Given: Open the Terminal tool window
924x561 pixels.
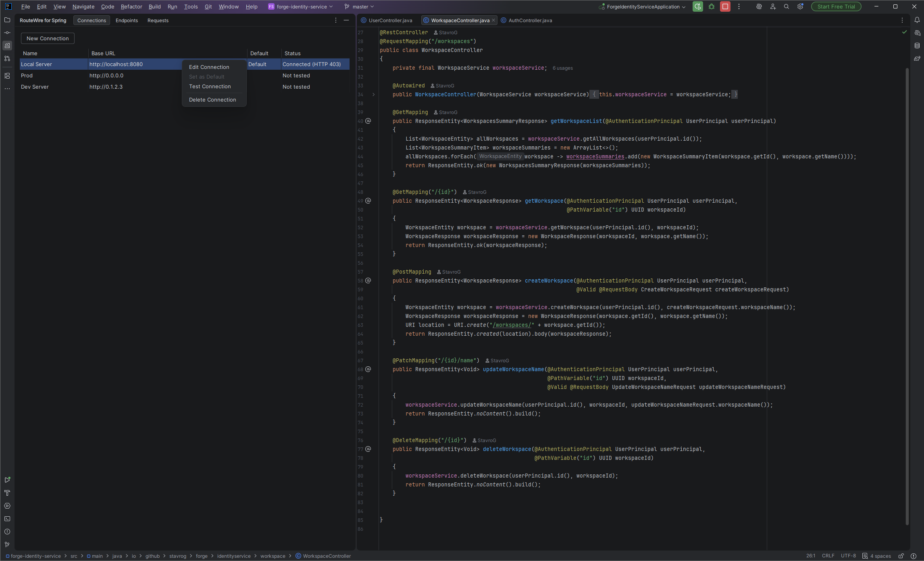Looking at the screenshot, I should point(7,519).
